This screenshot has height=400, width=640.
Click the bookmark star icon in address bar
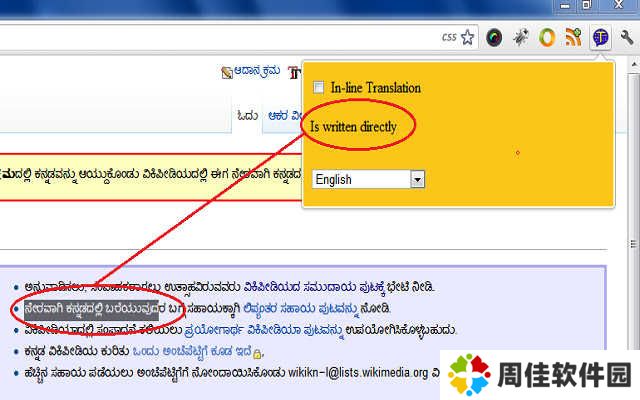pos(467,37)
